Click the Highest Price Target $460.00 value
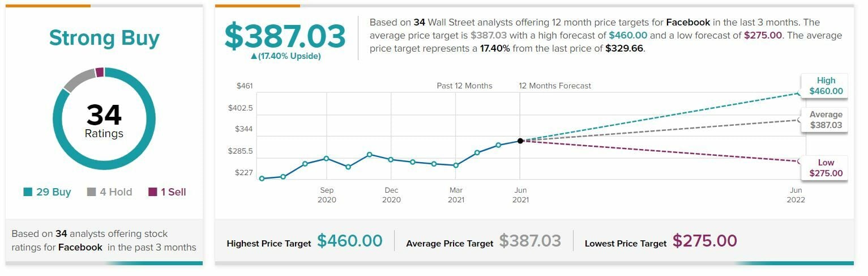868x276 pixels. tap(349, 241)
